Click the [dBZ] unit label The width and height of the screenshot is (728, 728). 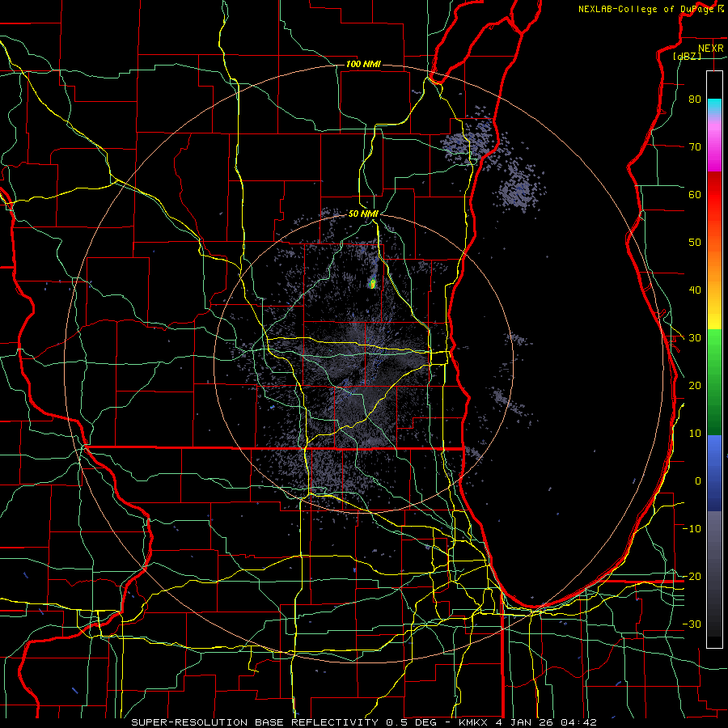[687, 56]
